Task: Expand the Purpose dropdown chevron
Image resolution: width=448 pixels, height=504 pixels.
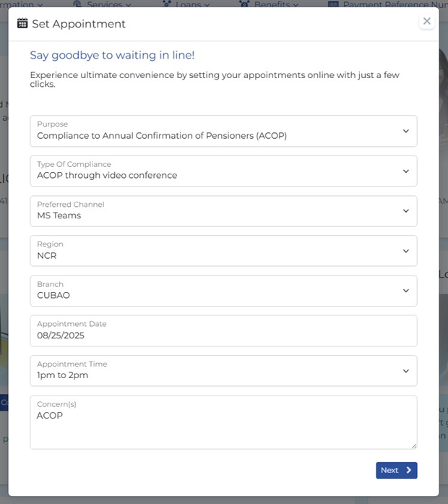Action: (x=406, y=131)
